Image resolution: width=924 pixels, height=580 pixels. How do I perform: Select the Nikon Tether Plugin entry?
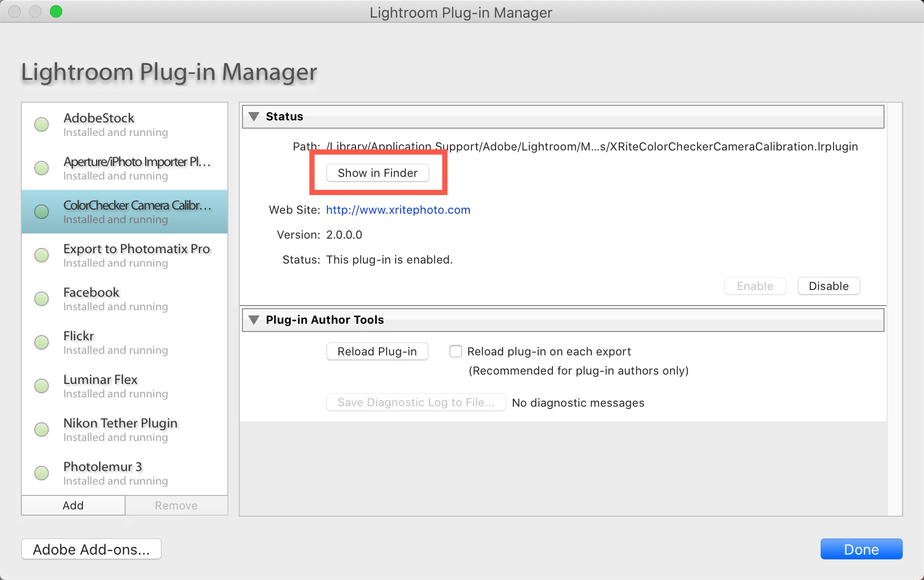125,430
